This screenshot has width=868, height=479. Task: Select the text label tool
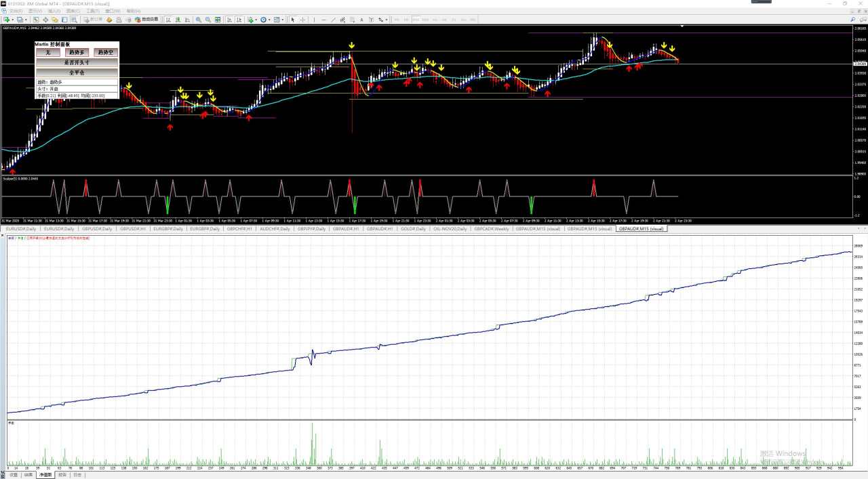pyautogui.click(x=371, y=20)
